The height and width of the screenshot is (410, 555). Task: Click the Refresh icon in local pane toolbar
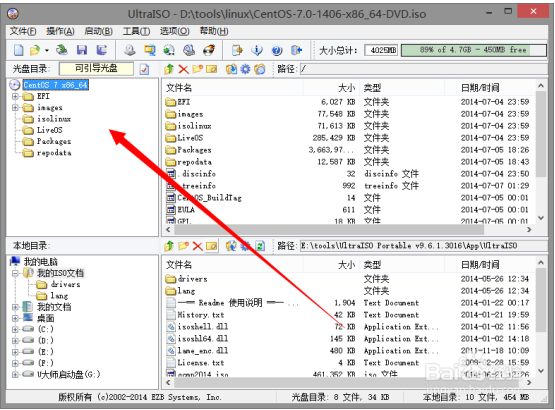tap(260, 246)
